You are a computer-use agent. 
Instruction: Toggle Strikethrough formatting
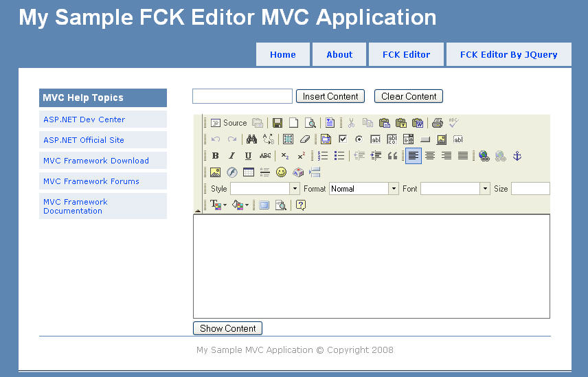pos(264,156)
